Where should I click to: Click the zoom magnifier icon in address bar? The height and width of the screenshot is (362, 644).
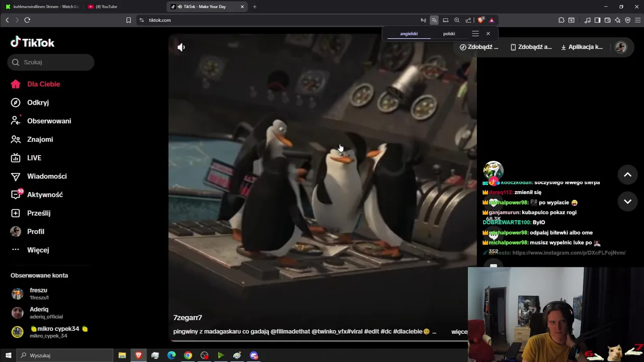[457, 20]
